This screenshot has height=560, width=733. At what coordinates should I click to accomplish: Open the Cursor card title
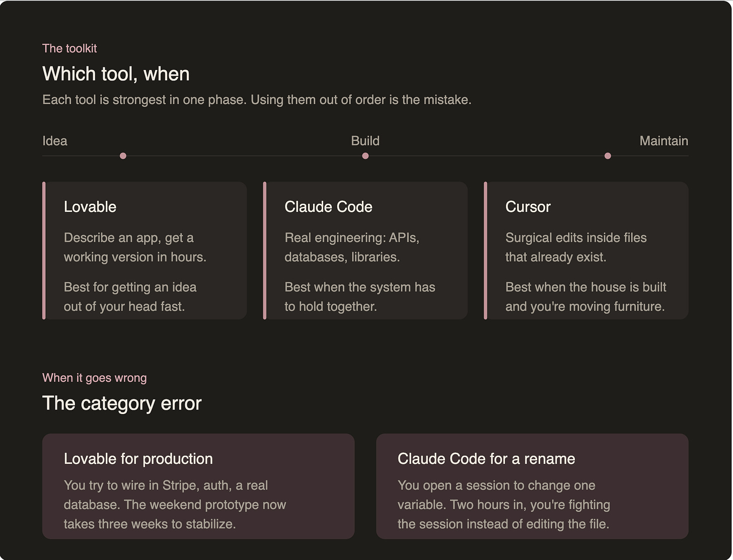pos(528,207)
